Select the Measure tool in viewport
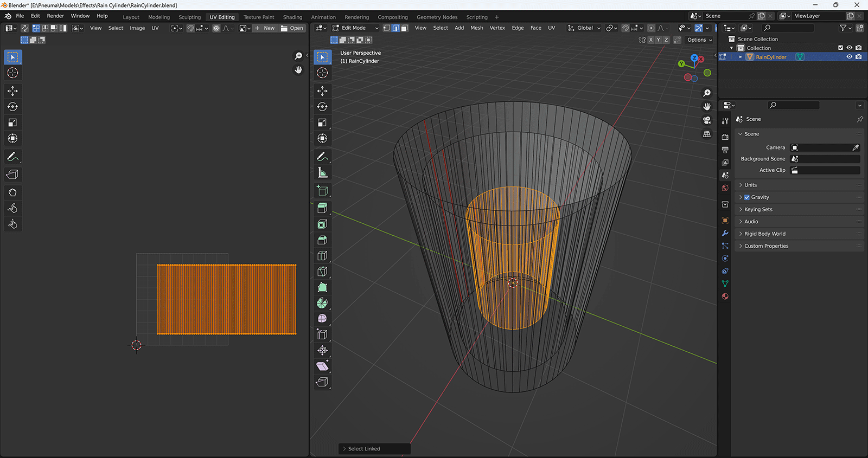This screenshot has width=868, height=458. click(322, 173)
